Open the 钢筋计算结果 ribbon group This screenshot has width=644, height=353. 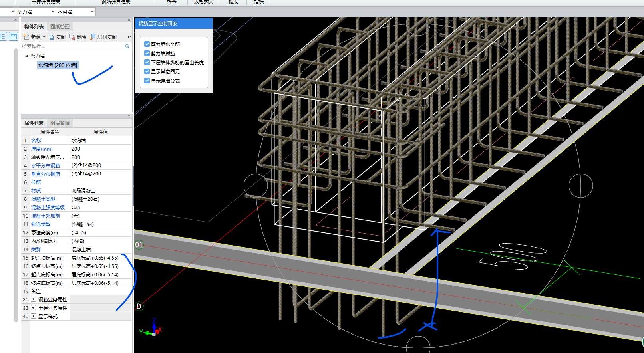(116, 2)
